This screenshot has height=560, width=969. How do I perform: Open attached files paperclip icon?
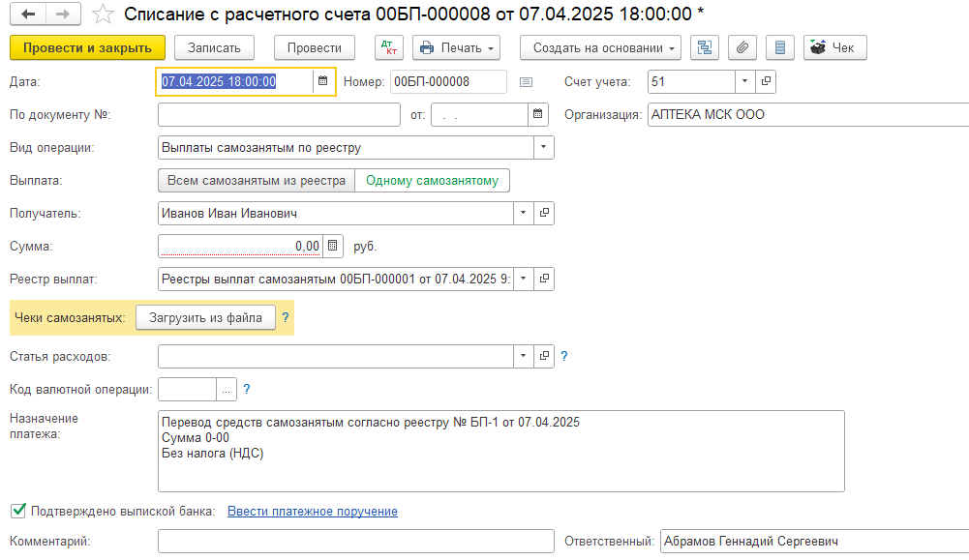pyautogui.click(x=742, y=47)
